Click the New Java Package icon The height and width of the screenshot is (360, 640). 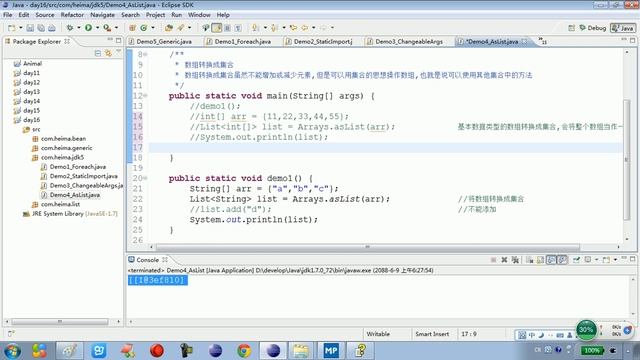tap(132, 28)
